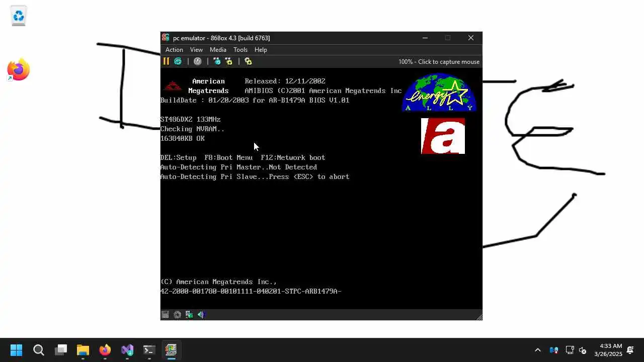Expand the hidden system tray icons chevron
The height and width of the screenshot is (362, 644).
[538, 350]
